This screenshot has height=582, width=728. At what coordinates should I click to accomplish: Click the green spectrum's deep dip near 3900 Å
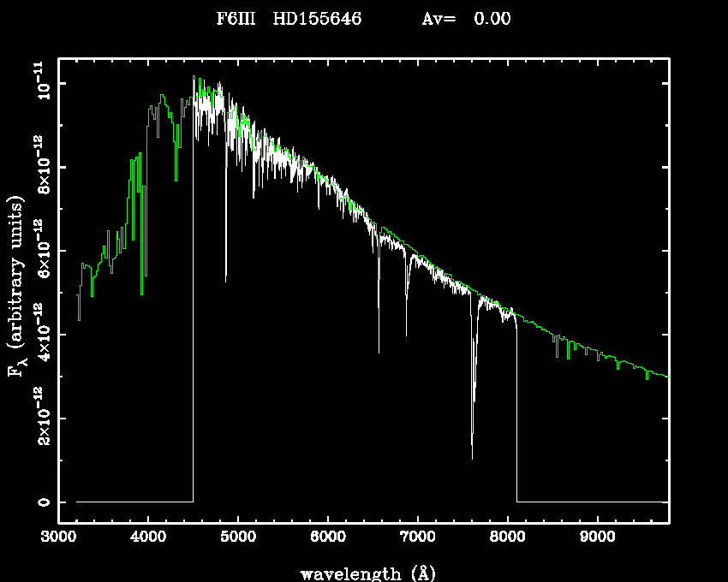click(141, 293)
